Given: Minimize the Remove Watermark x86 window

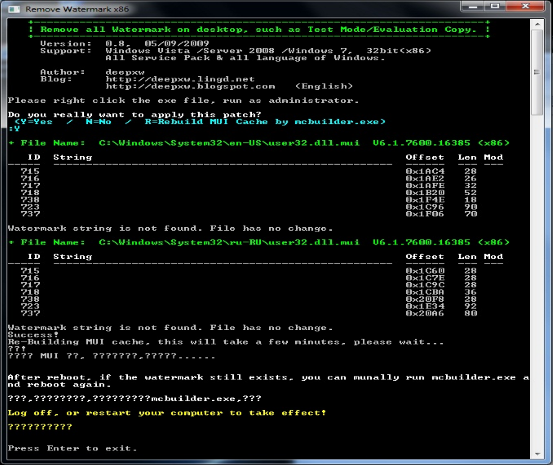Looking at the screenshot, I should (473, 6).
